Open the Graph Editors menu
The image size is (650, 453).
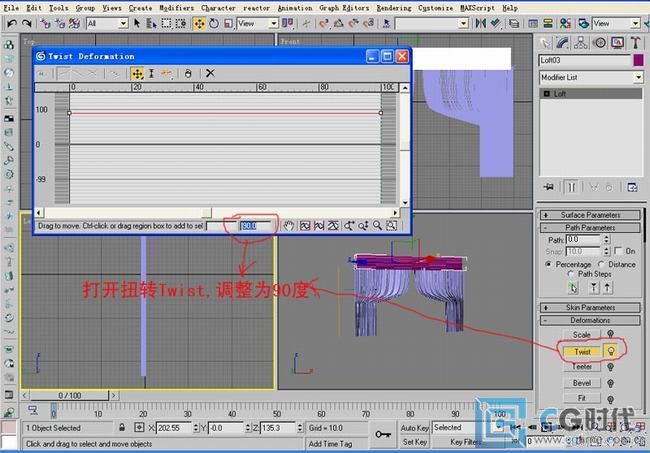344,8
